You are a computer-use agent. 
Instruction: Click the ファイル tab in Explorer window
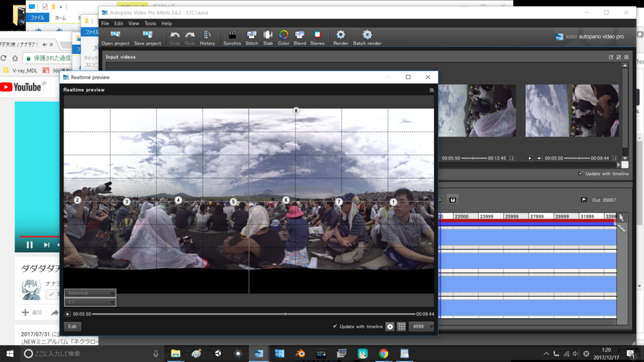pos(37,18)
